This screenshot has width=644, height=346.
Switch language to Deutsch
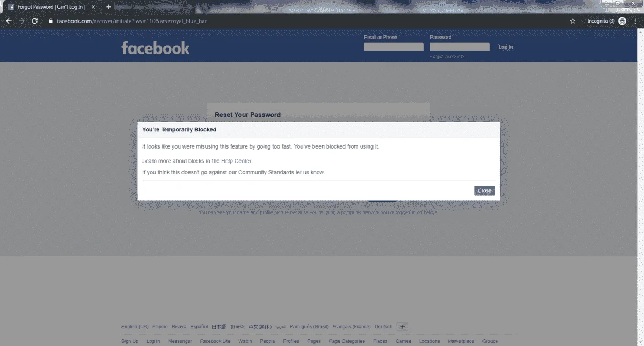click(x=384, y=327)
